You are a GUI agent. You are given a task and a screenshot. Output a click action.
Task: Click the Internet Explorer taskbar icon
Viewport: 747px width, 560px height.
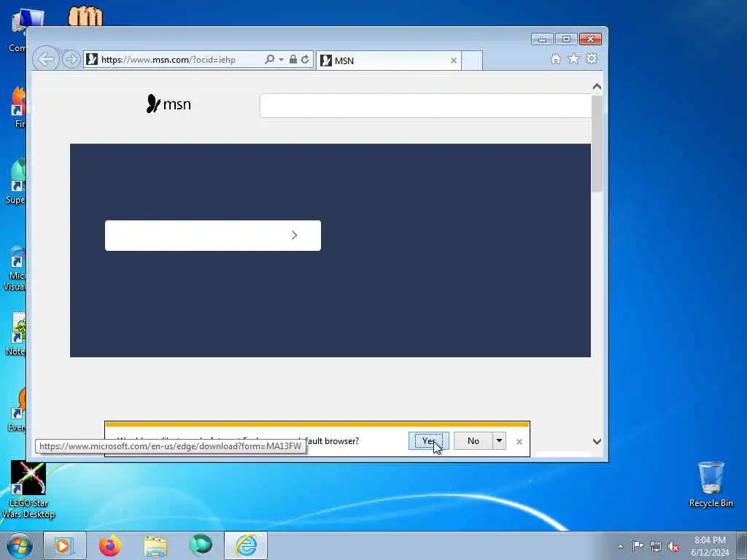[246, 545]
